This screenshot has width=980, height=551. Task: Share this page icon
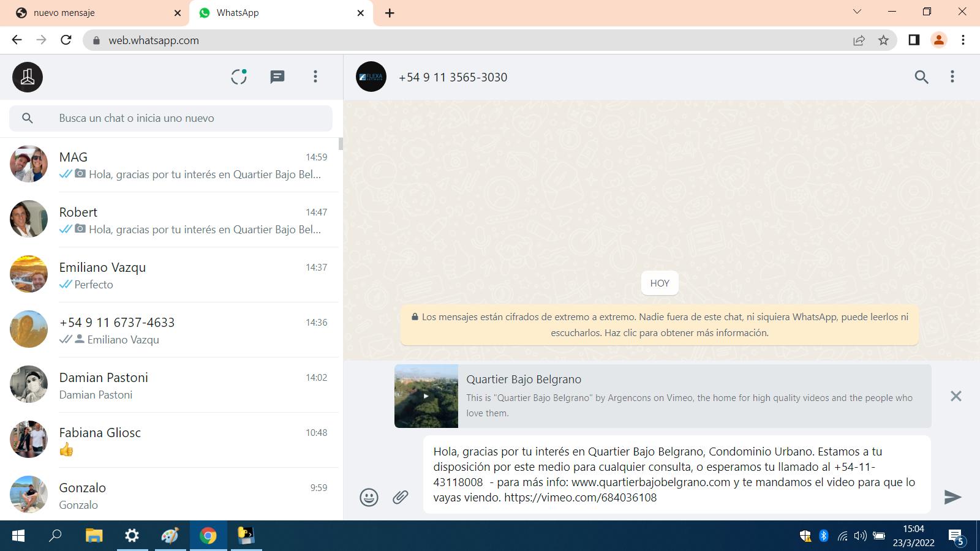coord(859,40)
